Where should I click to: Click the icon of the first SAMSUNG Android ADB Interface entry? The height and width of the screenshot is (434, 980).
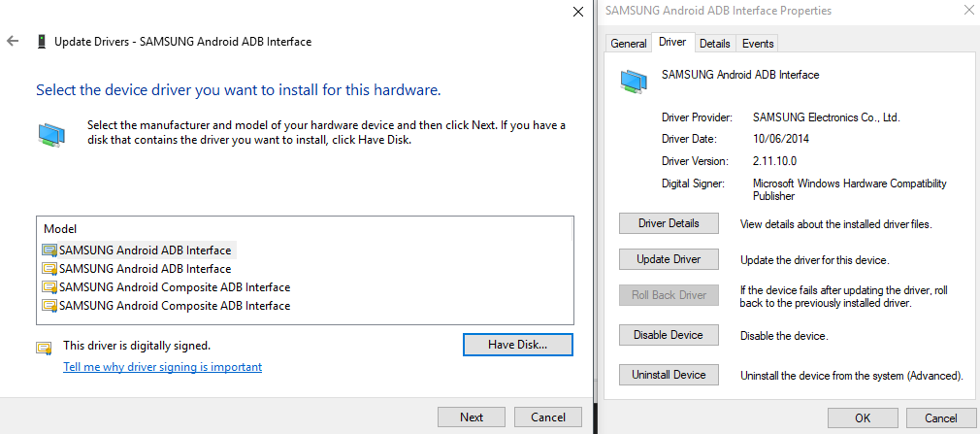coord(49,250)
